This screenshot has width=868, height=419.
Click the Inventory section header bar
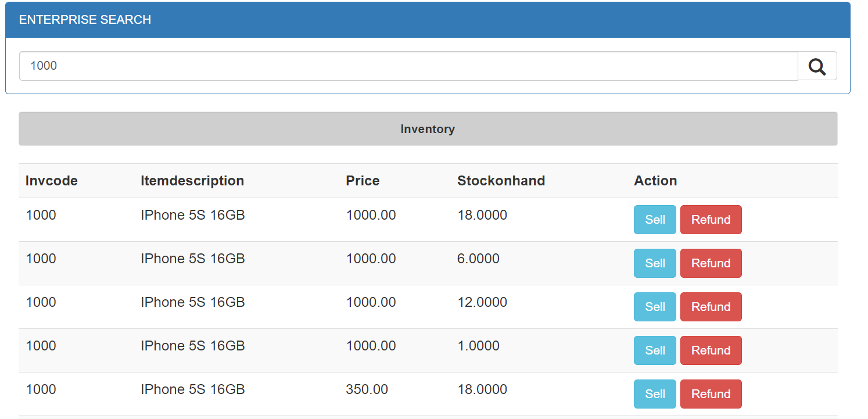pyautogui.click(x=428, y=129)
